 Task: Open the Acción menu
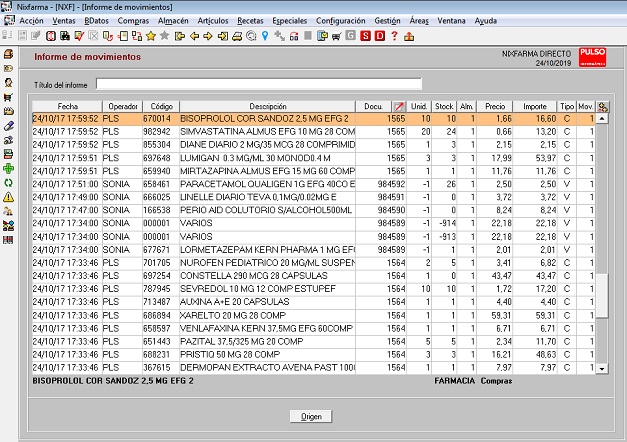(x=31, y=21)
